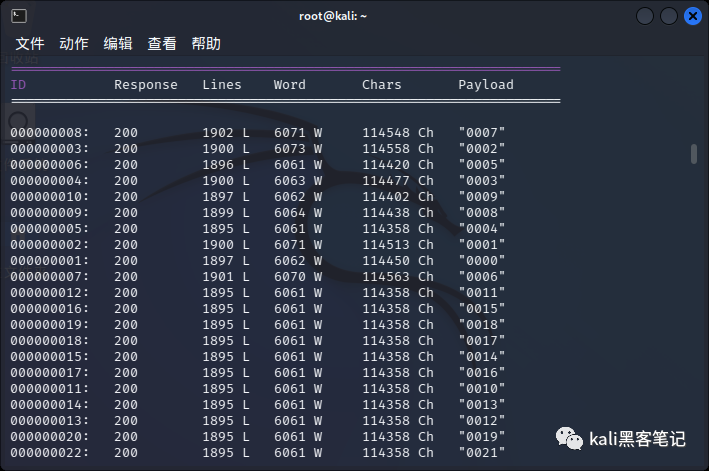Viewport: 709px width, 471px height.
Task: Click payload "0010"
Action: point(482,388)
